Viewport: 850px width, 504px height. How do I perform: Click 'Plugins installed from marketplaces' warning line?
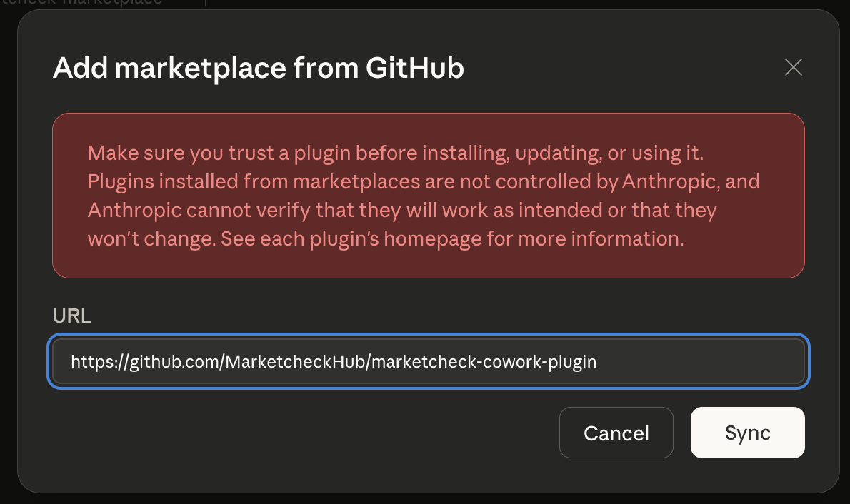coord(254,181)
